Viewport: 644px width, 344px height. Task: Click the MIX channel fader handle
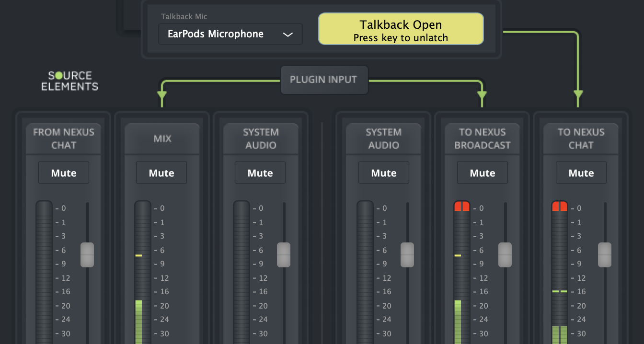pos(185,254)
